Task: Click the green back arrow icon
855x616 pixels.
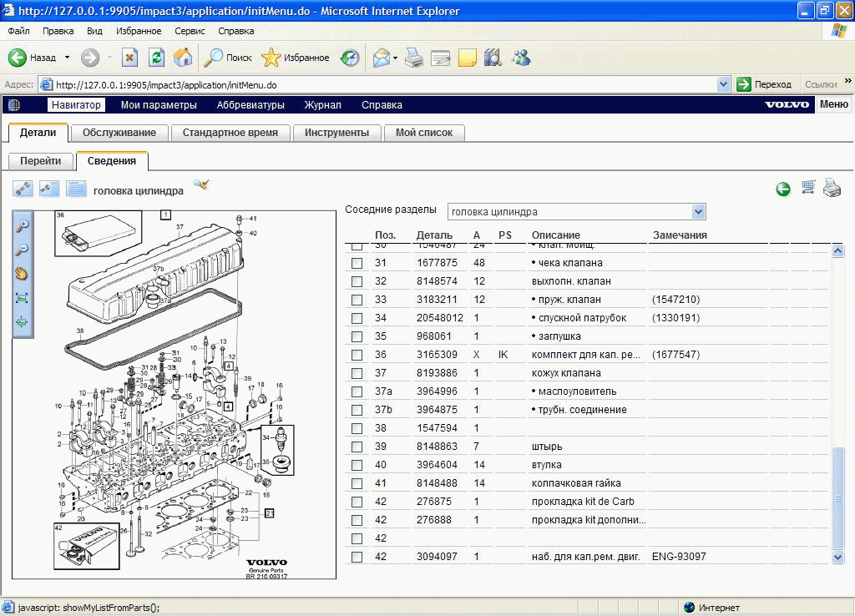Action: 783,189
